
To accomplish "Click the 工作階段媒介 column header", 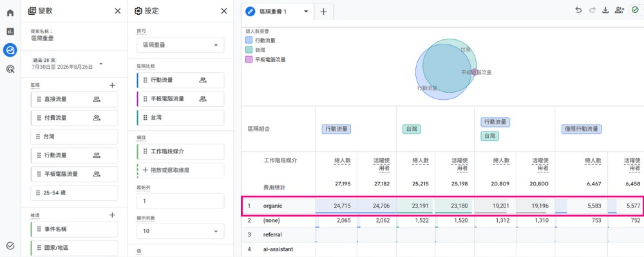I will tap(280, 160).
